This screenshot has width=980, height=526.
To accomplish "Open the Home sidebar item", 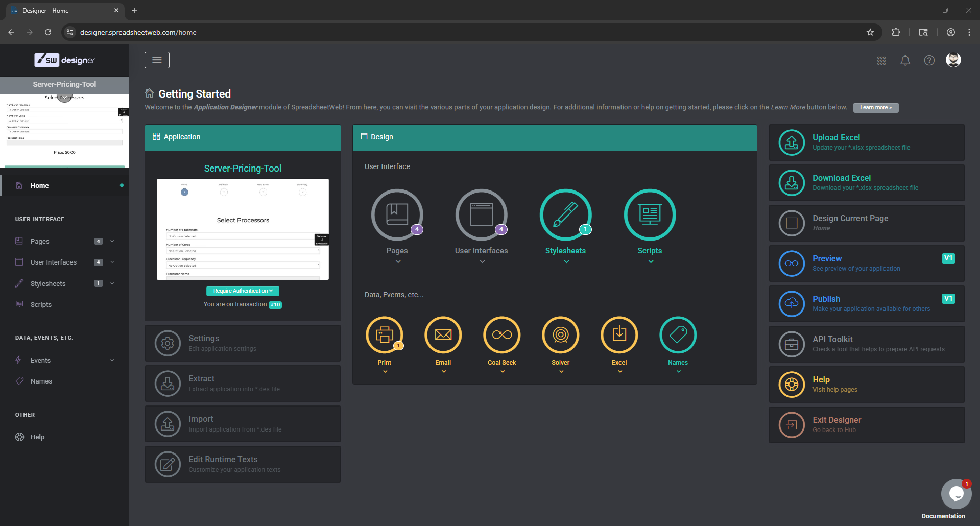I will 40,185.
